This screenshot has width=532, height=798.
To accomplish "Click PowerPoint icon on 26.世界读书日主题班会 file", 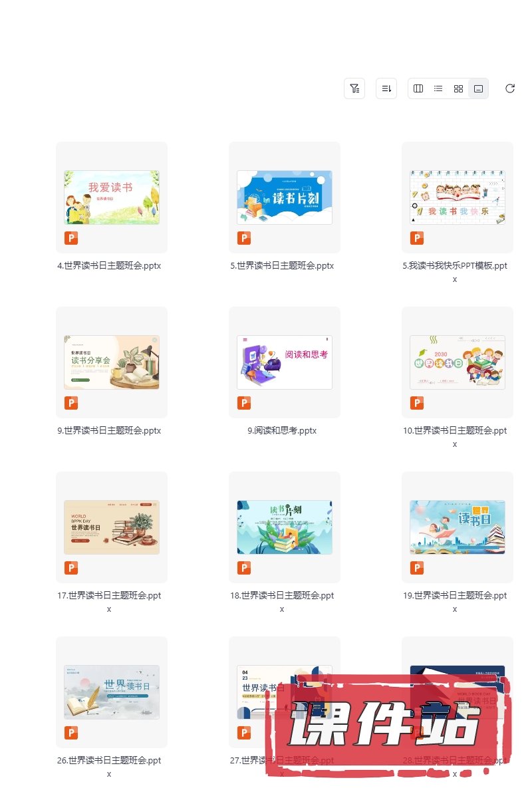I will pyautogui.click(x=71, y=732).
